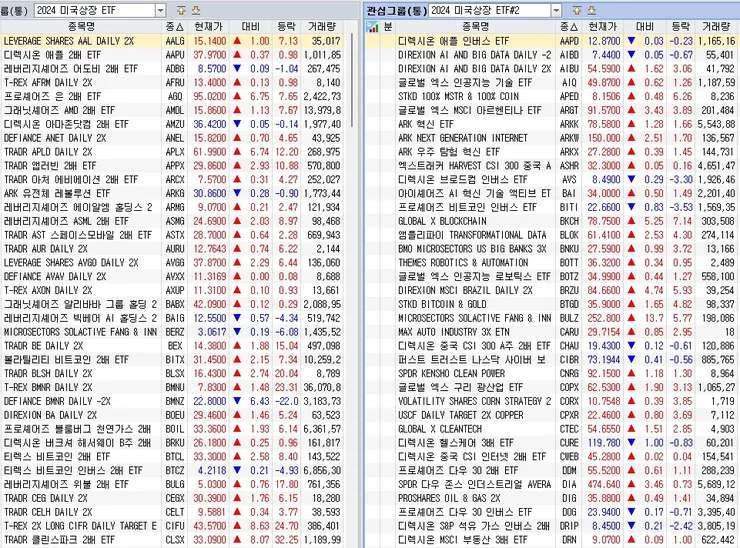The image size is (740, 548).
Task: Click the move-down arrow icon in ETF#2 panel
Action: [591, 10]
